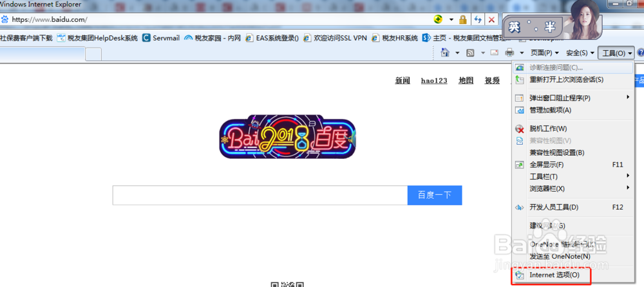Select 全屏显示(F) menu item

coord(573,165)
